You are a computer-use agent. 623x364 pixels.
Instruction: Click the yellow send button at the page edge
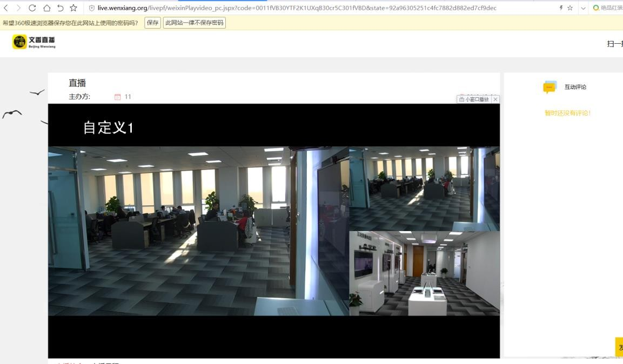(619, 347)
